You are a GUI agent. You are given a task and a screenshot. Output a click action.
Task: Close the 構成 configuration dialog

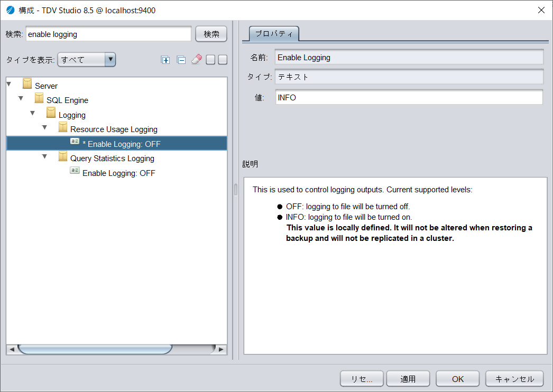(x=541, y=10)
